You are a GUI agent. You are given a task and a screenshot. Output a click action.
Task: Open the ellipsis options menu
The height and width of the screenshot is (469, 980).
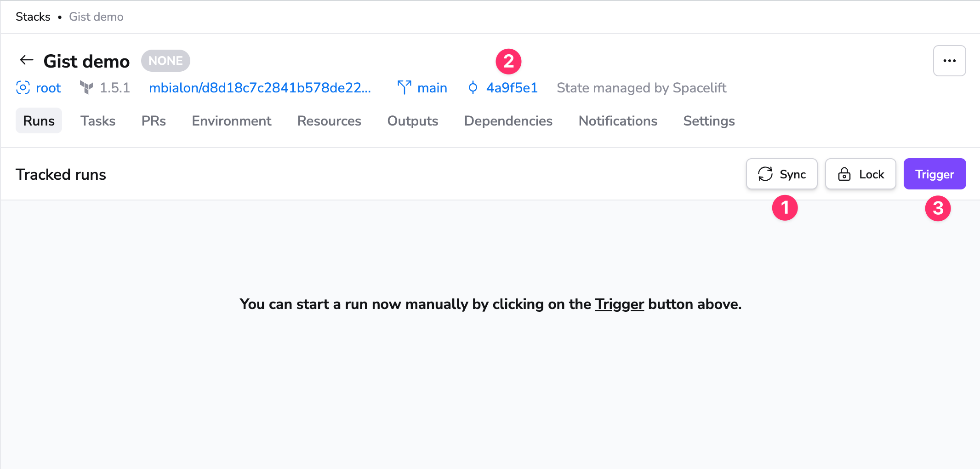[x=949, y=60]
